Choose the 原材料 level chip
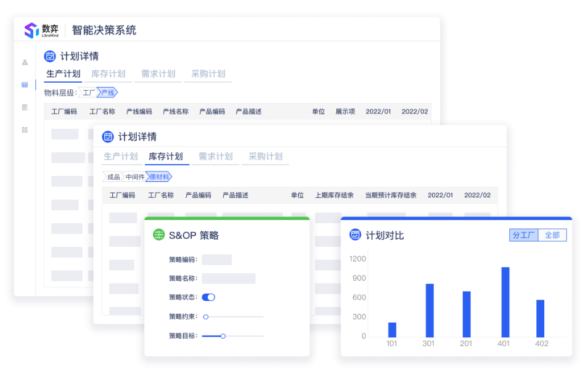The width and height of the screenshot is (588, 383). [159, 177]
